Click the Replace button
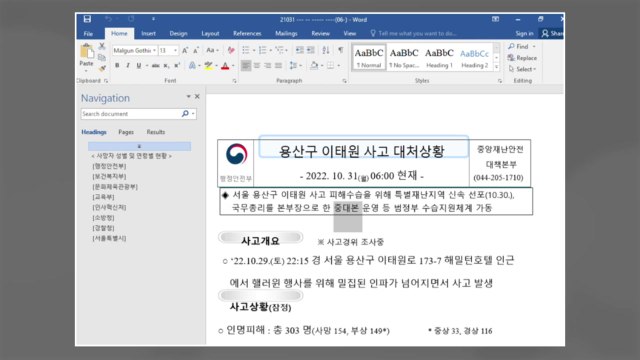 tap(522, 58)
